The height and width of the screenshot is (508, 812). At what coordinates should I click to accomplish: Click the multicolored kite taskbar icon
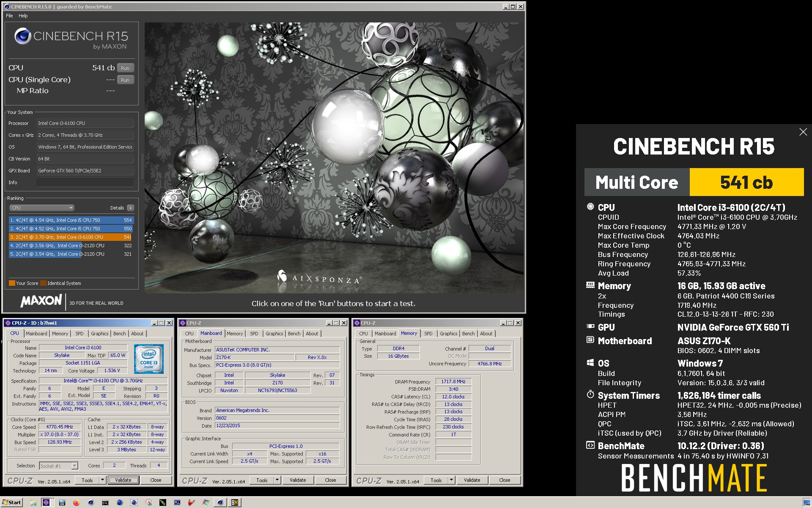(206, 502)
